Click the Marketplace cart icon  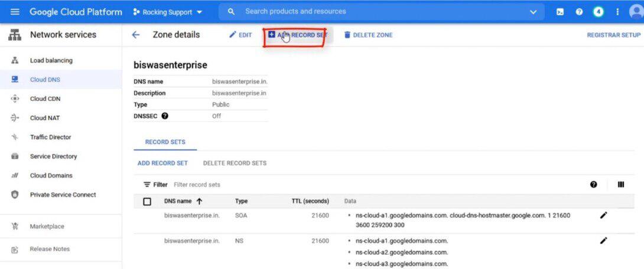tap(15, 227)
